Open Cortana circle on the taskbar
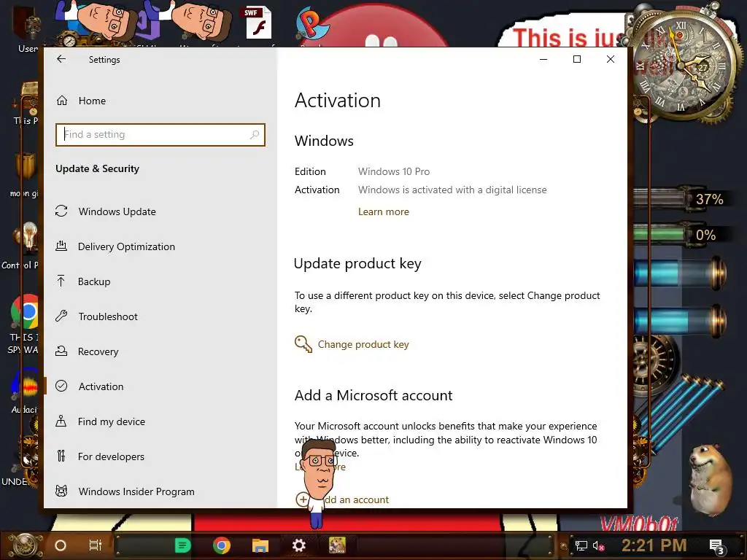Viewport: 747px width, 560px height. click(61, 545)
